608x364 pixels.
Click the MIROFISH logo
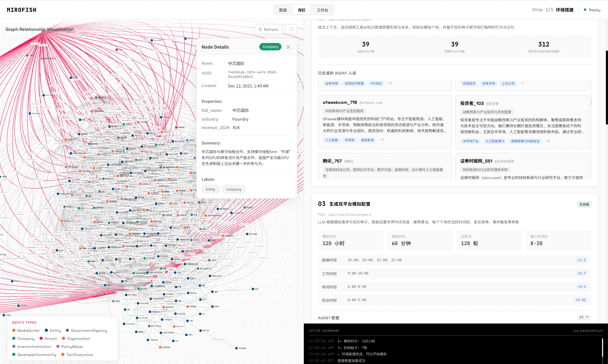pos(22,9)
